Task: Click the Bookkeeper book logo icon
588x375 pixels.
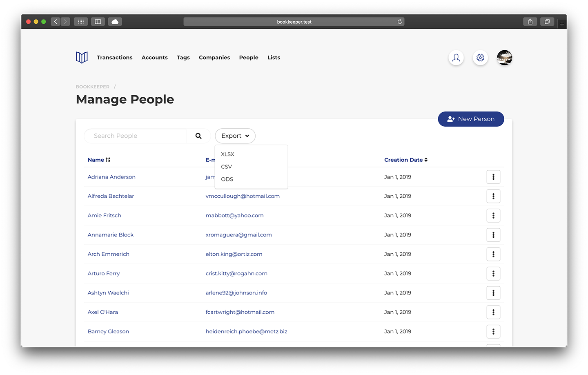Action: (82, 58)
